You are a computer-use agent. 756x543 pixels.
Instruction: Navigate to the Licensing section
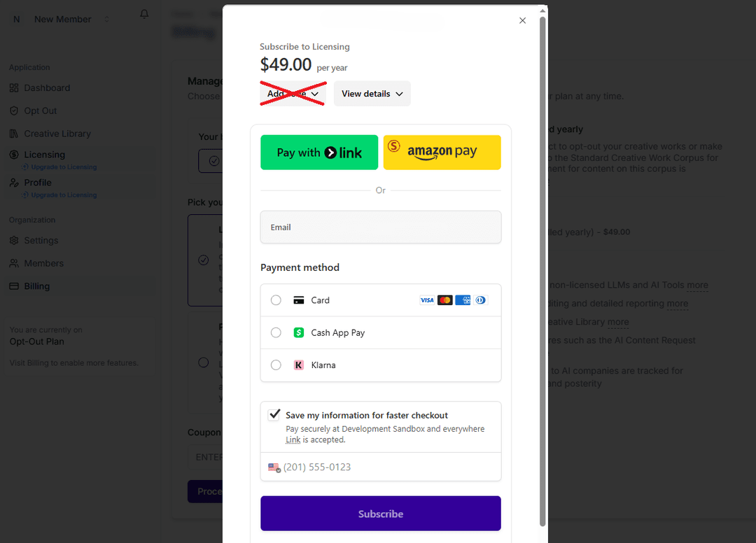[x=15, y=154]
